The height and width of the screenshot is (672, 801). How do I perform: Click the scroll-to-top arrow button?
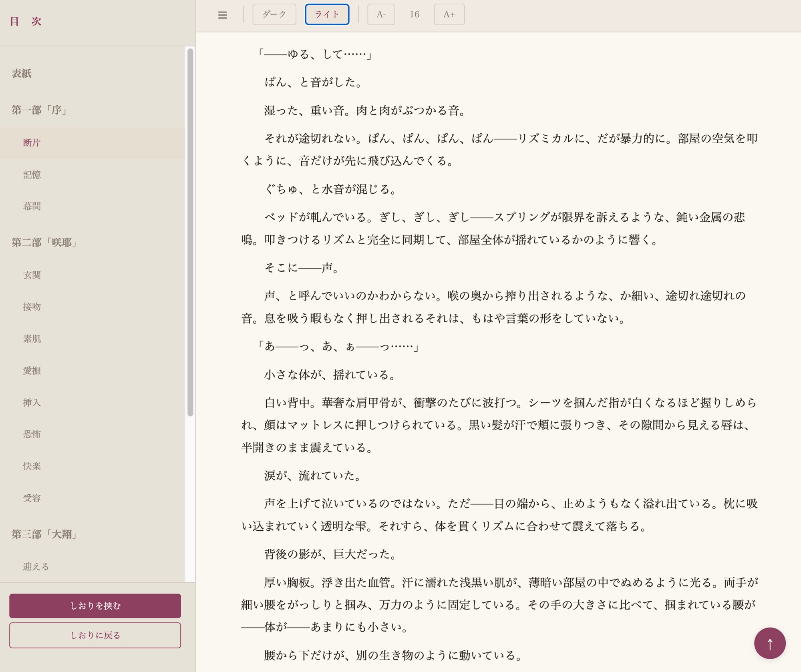coord(769,643)
